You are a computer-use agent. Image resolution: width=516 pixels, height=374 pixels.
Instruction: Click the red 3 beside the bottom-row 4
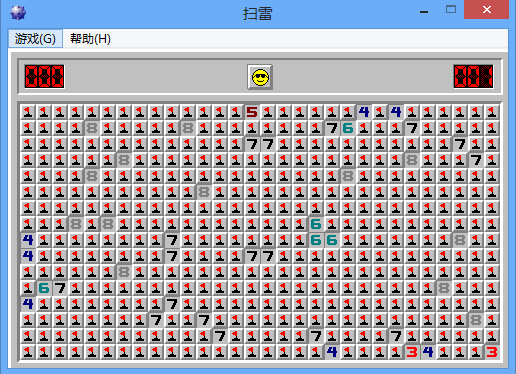coord(412,352)
